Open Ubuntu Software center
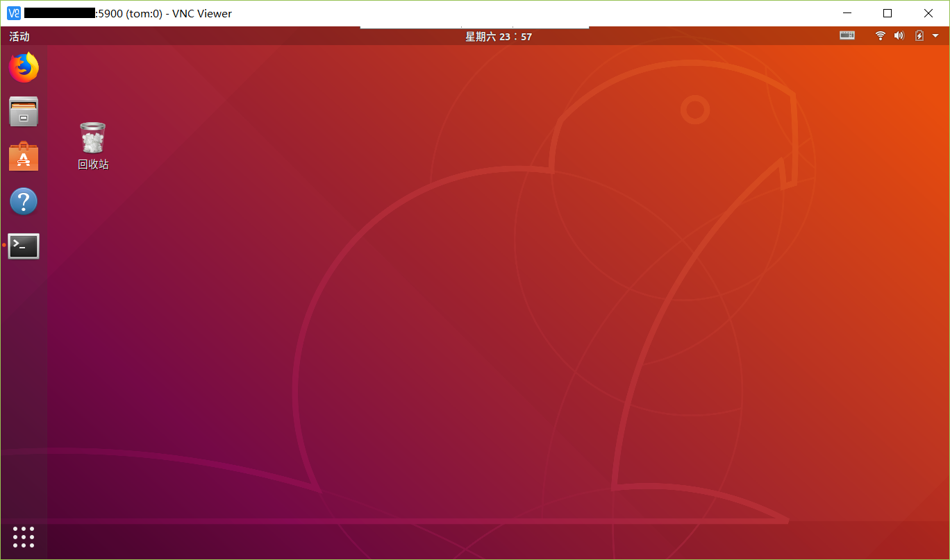Screen dimensions: 950x560 pyautogui.click(x=24, y=156)
